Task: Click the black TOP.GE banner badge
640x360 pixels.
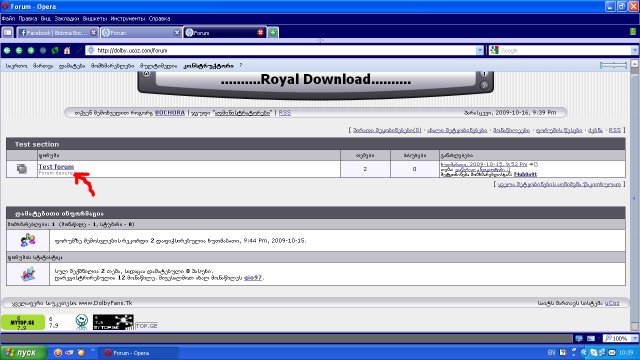Action: (113, 322)
